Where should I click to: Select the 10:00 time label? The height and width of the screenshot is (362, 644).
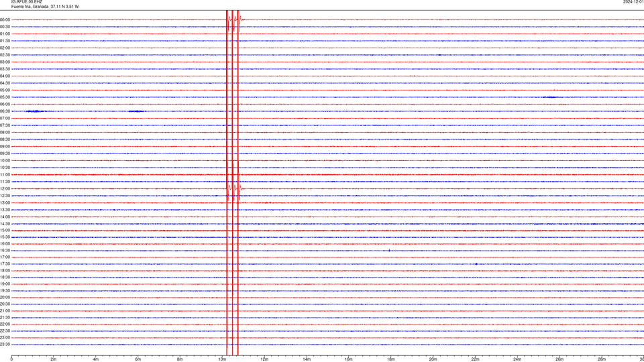5,160
